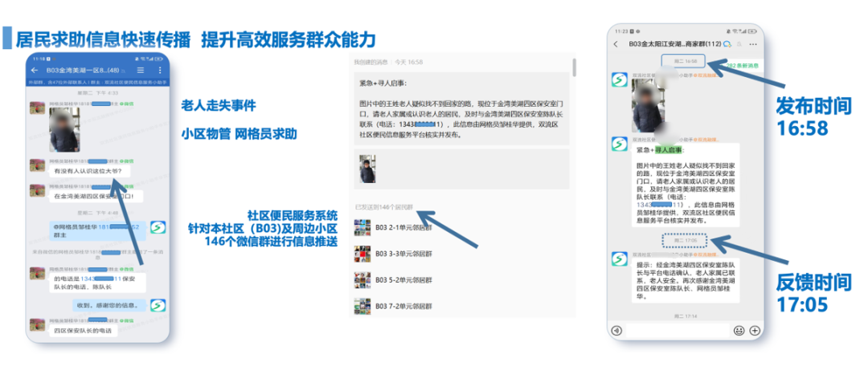The width and height of the screenshot is (868, 379).
Task: Tap message '在金湾美湖四区保安室门口!'
Action: click(x=95, y=196)
